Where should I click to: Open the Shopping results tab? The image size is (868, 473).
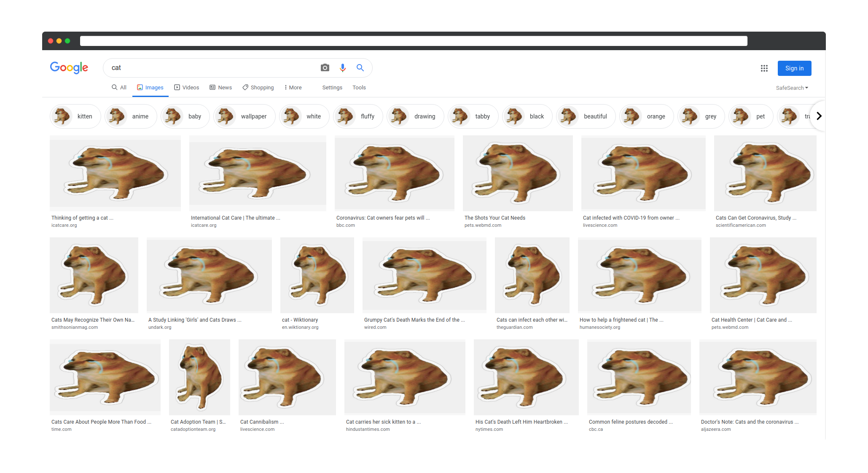pyautogui.click(x=258, y=87)
